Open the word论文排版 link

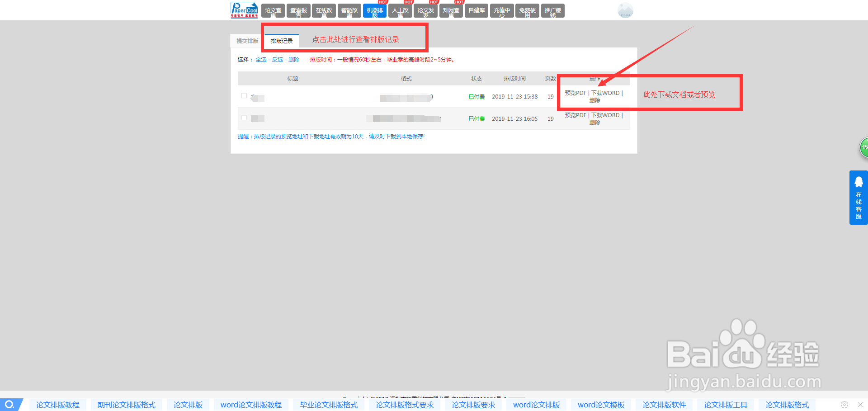pyautogui.click(x=536, y=405)
